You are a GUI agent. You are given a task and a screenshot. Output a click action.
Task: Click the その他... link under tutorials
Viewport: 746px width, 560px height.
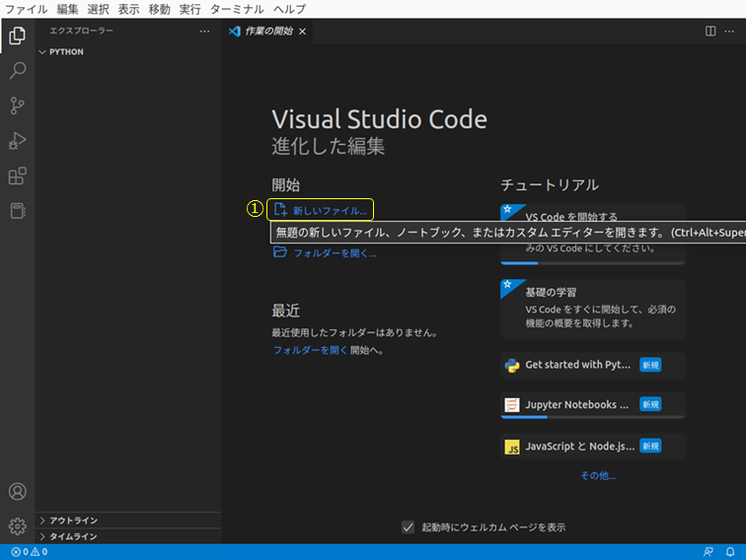coord(597,475)
